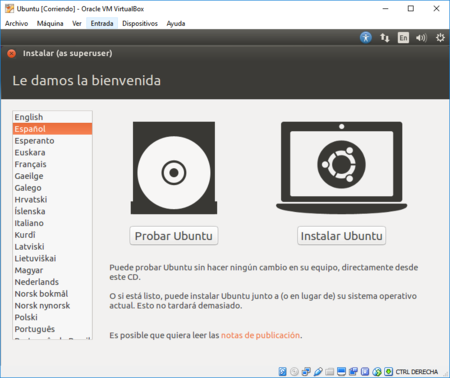This screenshot has width=450, height=378.
Task: Click the optical disc status icon
Action: tap(294, 371)
